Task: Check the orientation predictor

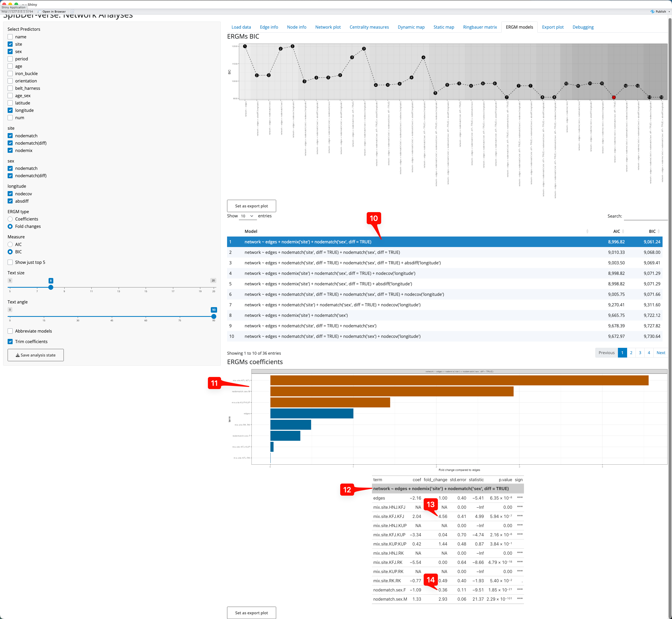Action: (10, 81)
